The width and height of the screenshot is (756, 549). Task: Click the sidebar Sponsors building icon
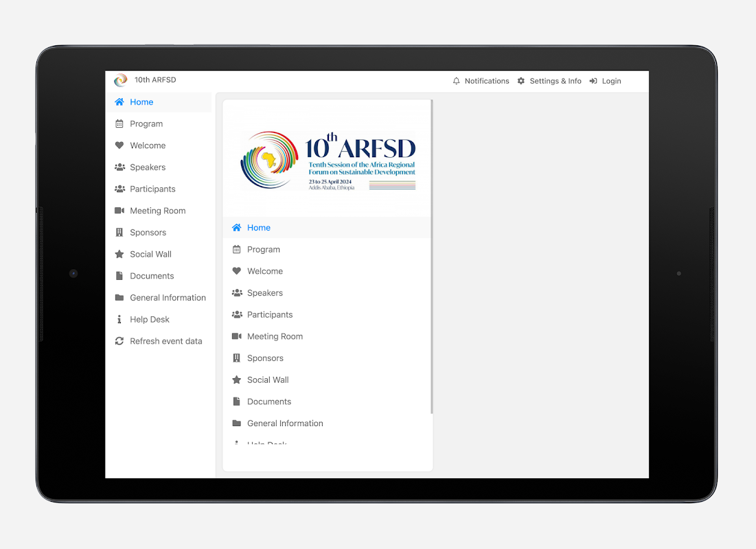coord(119,233)
